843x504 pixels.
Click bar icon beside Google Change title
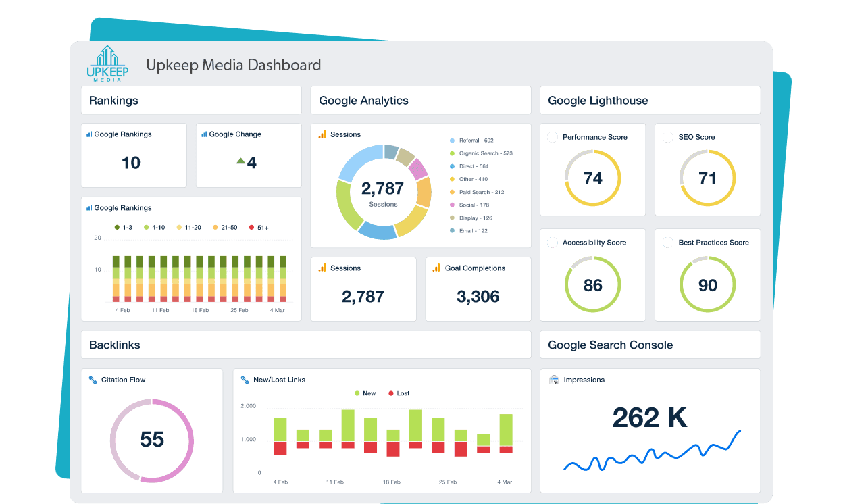tap(204, 134)
